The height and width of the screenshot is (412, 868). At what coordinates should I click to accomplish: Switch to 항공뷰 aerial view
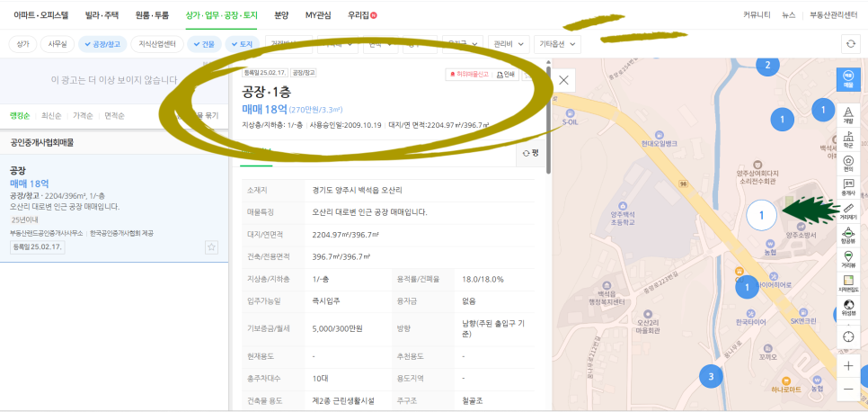[x=847, y=237]
